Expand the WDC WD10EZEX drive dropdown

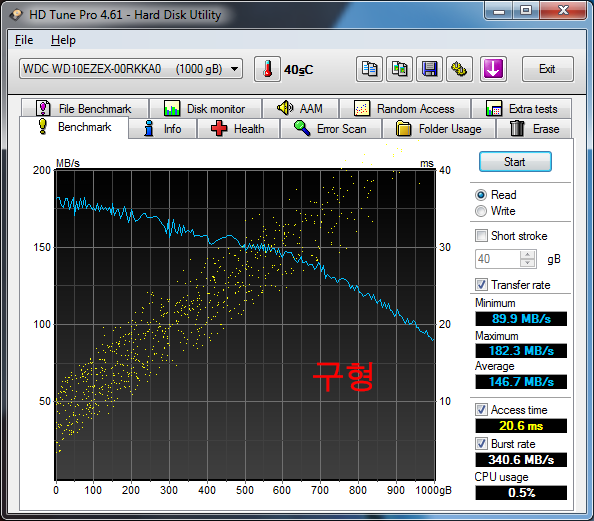[131, 69]
